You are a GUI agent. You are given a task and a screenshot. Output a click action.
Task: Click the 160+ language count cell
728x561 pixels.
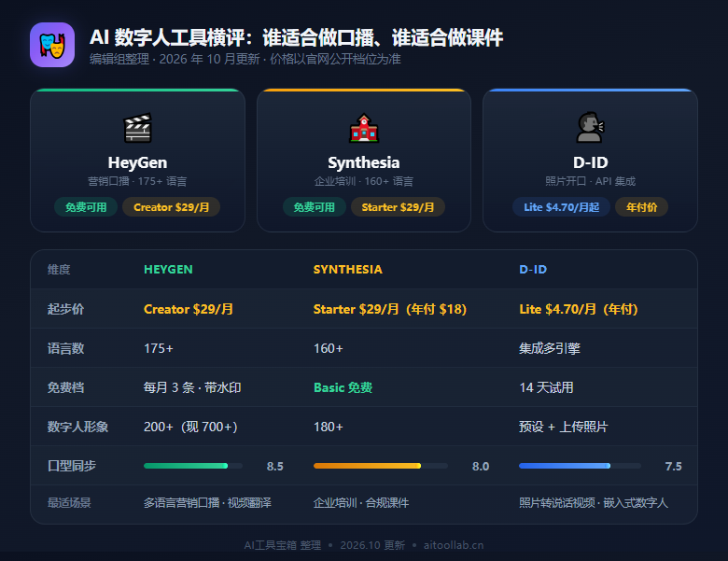(329, 348)
